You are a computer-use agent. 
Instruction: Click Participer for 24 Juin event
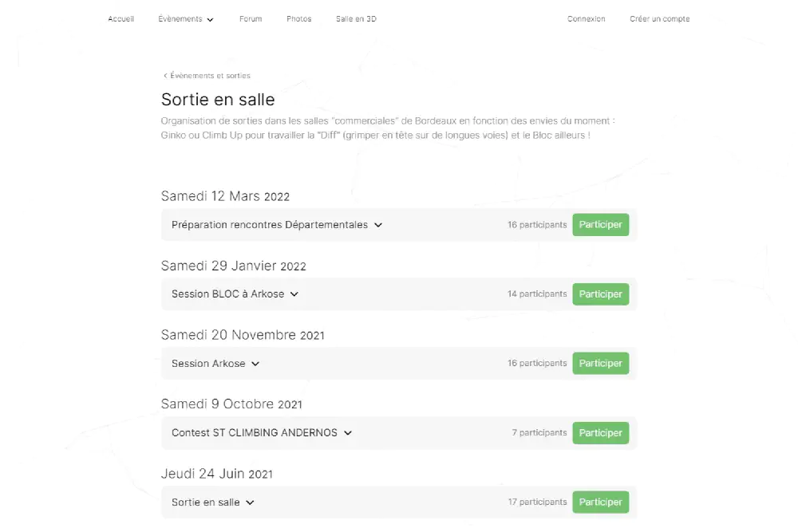(600, 502)
